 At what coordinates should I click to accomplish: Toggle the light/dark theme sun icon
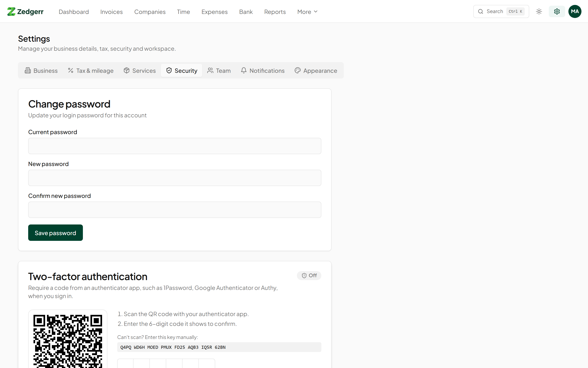539,11
